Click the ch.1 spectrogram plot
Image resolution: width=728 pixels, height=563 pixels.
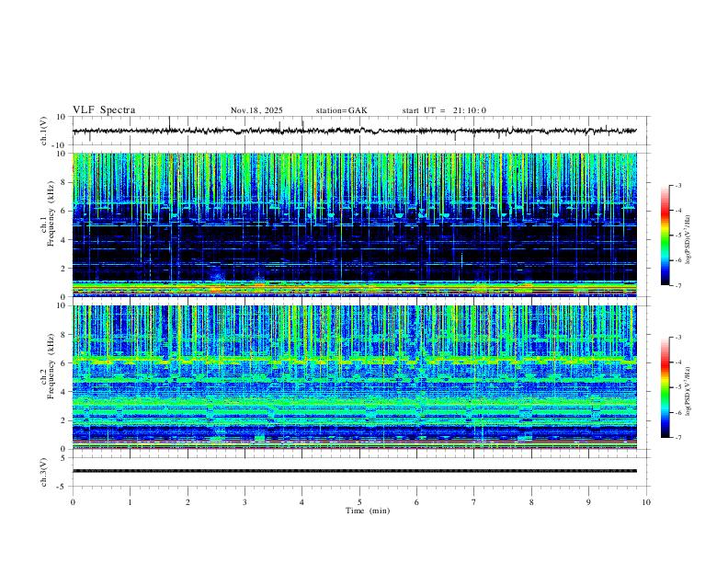355,224
